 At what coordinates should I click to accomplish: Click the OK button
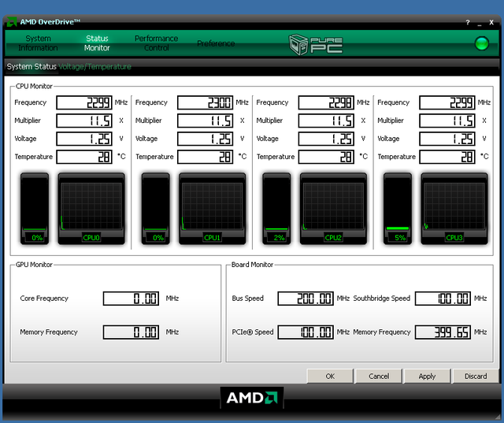point(330,376)
